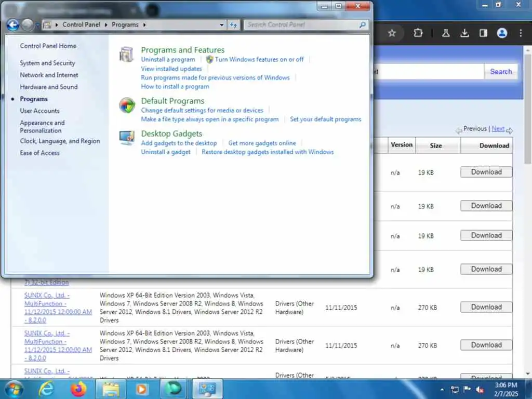The image size is (532, 399).
Task: Click Get more gadgets online
Action: click(x=262, y=143)
